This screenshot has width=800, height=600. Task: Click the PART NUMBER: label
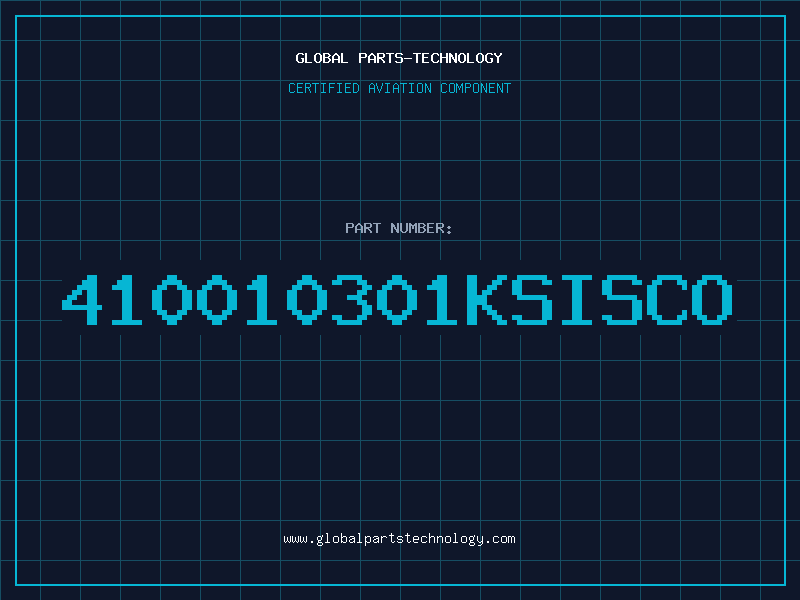399,228
